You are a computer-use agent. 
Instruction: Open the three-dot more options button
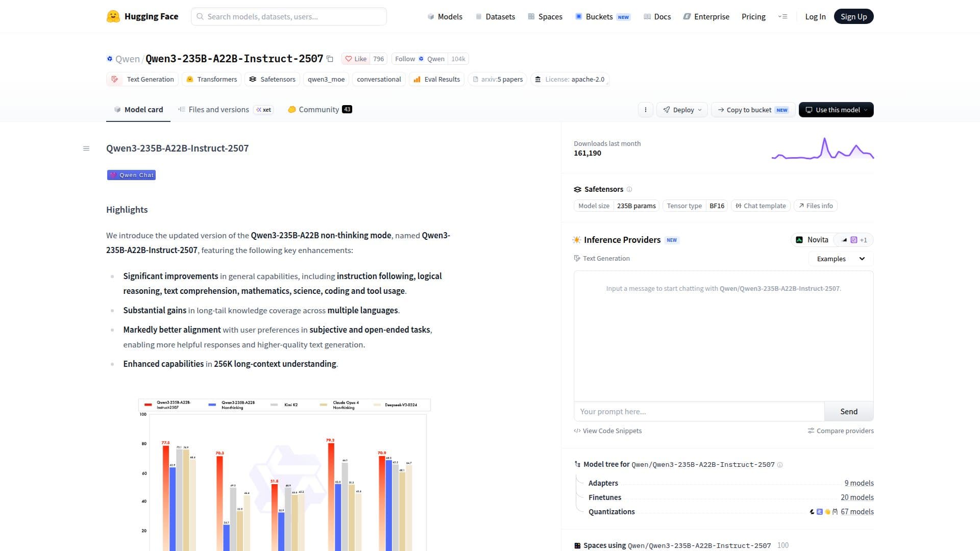click(x=645, y=110)
